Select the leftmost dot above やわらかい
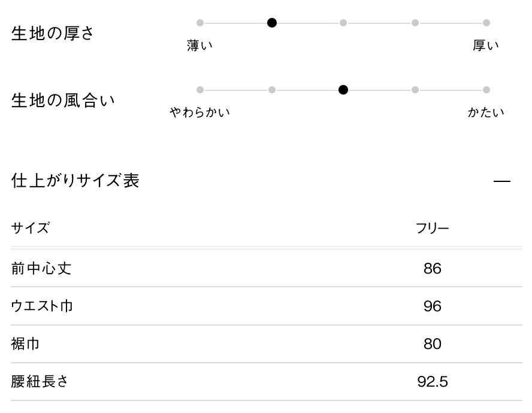This screenshot has height=413, width=532. point(200,90)
